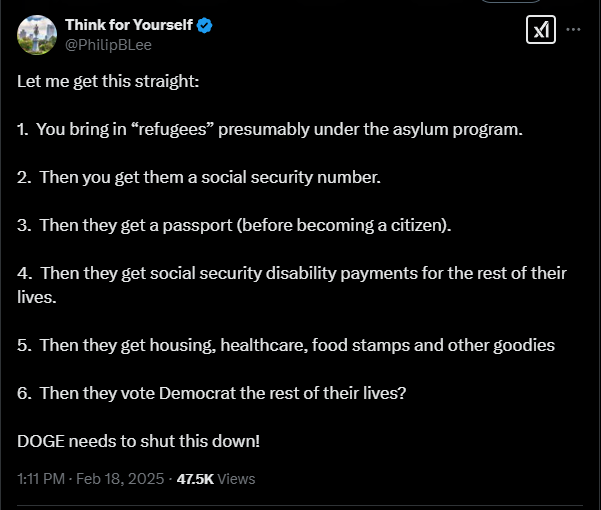Click the quoted word “refugees” in the post

172,130
